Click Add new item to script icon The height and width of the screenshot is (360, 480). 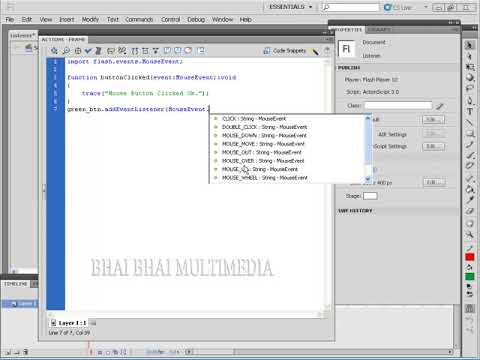point(54,51)
